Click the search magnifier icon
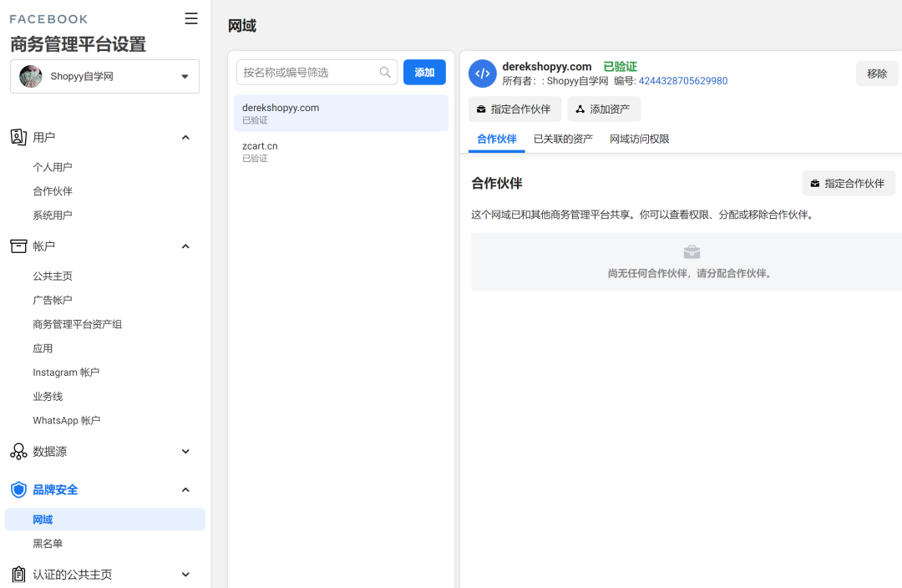Viewport: 902px width, 588px height. (x=385, y=73)
